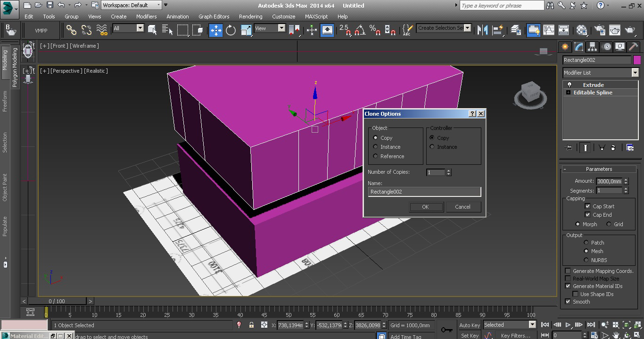Open the Modifiers menu
The height and width of the screenshot is (339, 644).
146,17
